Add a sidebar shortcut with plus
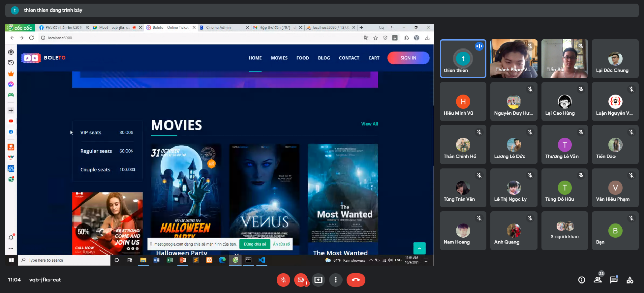 pos(11,110)
